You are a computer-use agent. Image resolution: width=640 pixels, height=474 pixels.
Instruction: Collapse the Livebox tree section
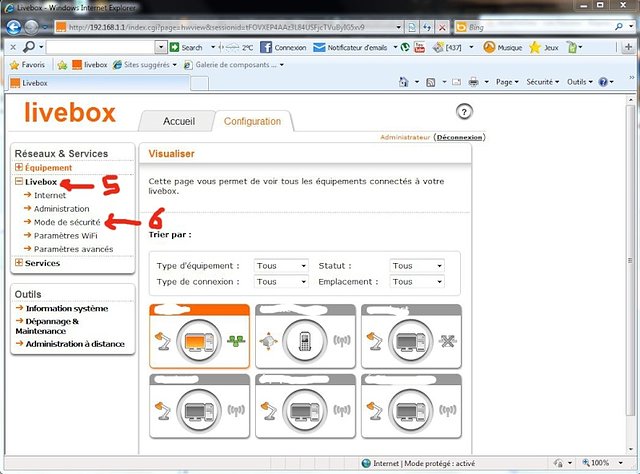click(19, 183)
